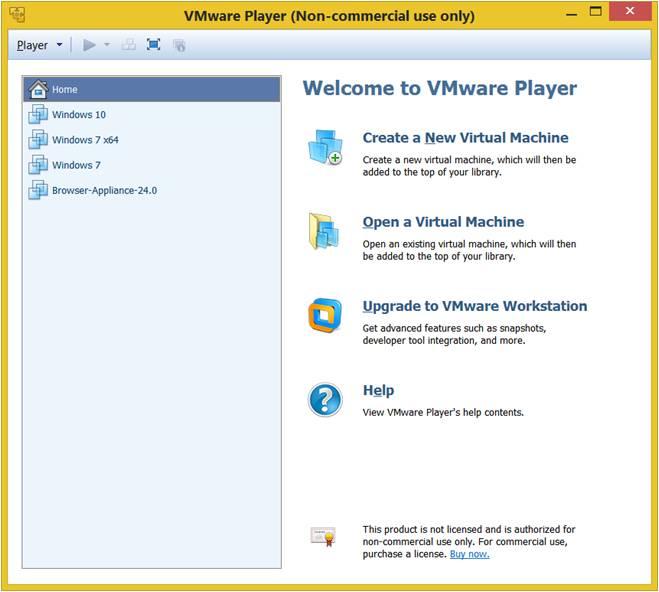Viewport: 659px width, 592px height.
Task: Select Home in the library list
Action: 65,89
